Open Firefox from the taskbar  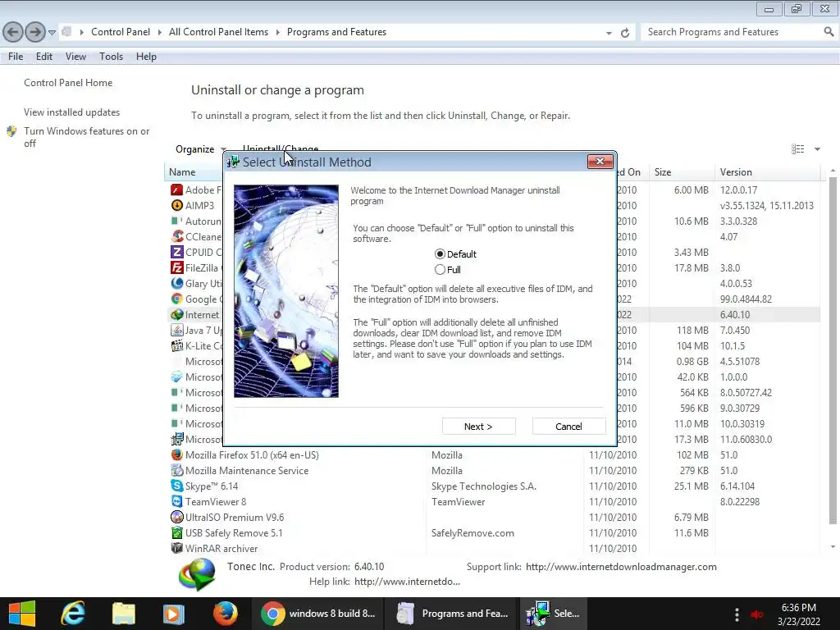click(x=225, y=614)
